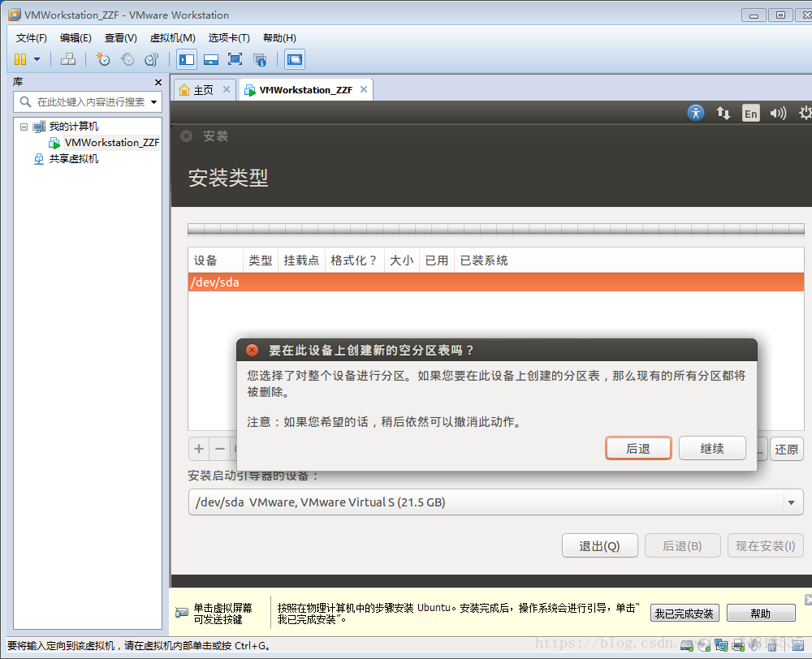This screenshot has height=659, width=812.
Task: Open the 虚拟机(M) menu
Action: [172, 38]
